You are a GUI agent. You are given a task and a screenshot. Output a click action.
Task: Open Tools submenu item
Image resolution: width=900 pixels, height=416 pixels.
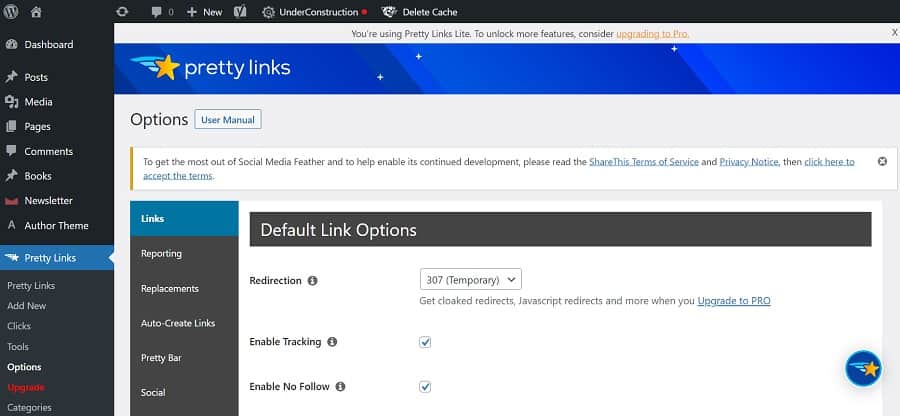click(x=18, y=347)
